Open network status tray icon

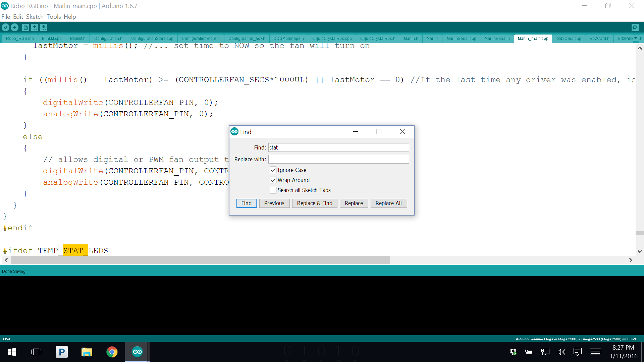545,352
